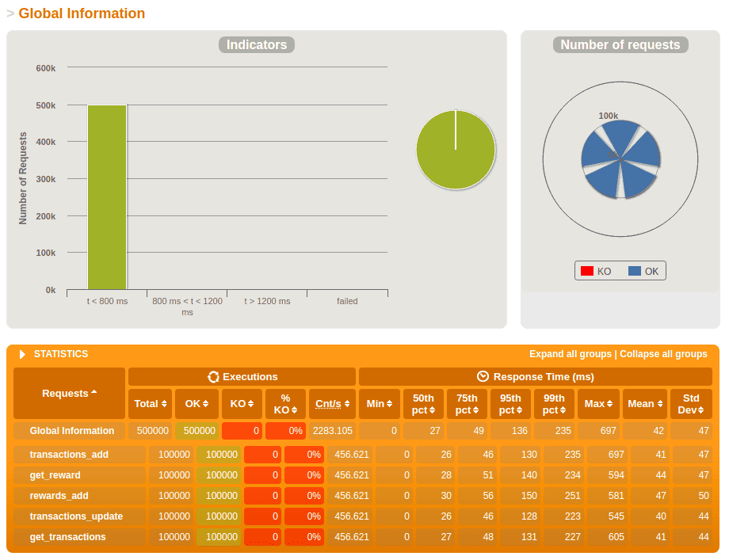
Task: Open the get_transactions request details link
Action: tap(68, 537)
